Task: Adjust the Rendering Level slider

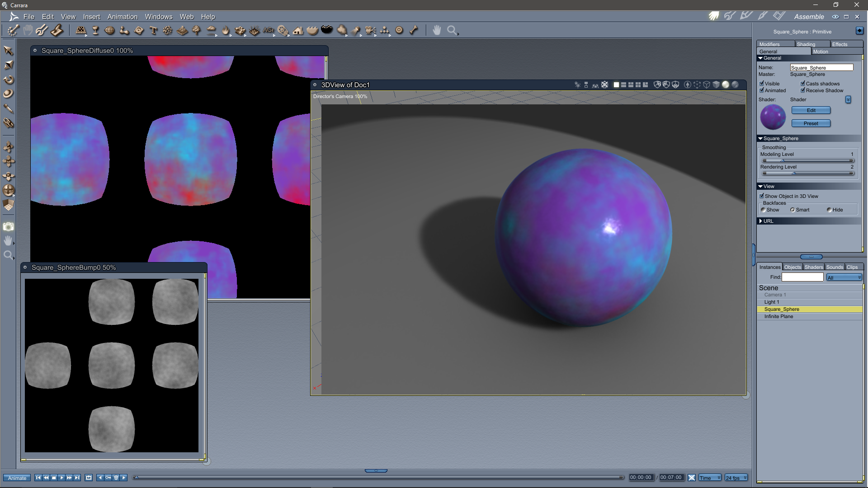Action: [793, 173]
